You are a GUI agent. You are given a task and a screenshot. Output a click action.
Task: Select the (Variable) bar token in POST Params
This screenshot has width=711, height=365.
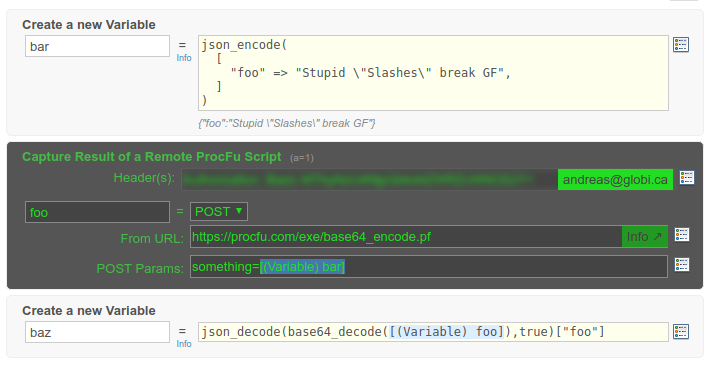click(302, 267)
